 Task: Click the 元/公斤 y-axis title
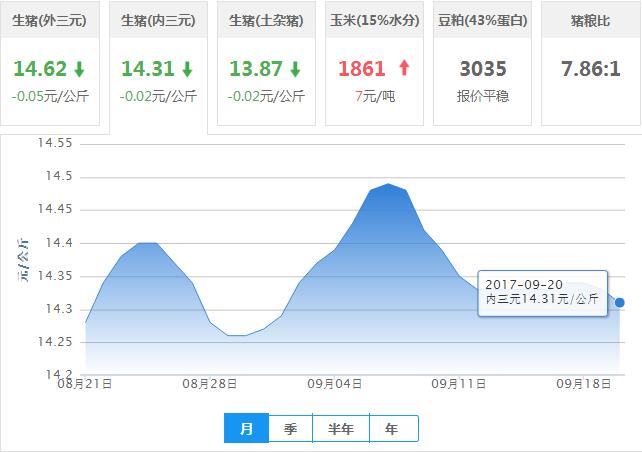[23, 260]
